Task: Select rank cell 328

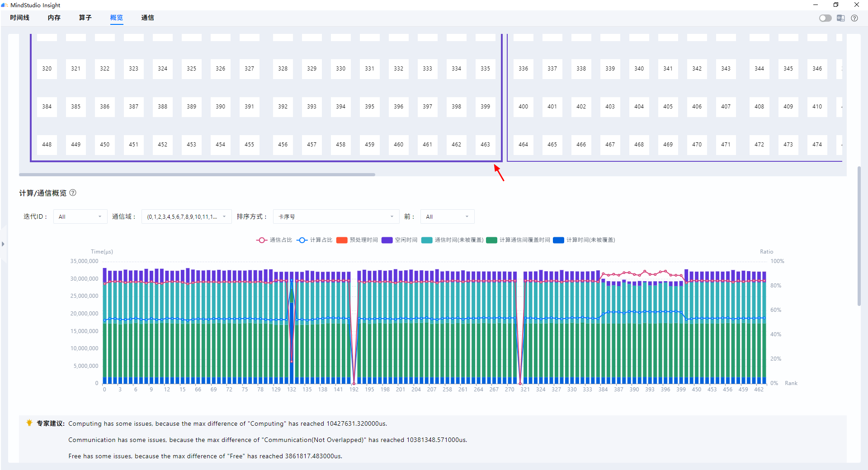Action: coord(283,69)
